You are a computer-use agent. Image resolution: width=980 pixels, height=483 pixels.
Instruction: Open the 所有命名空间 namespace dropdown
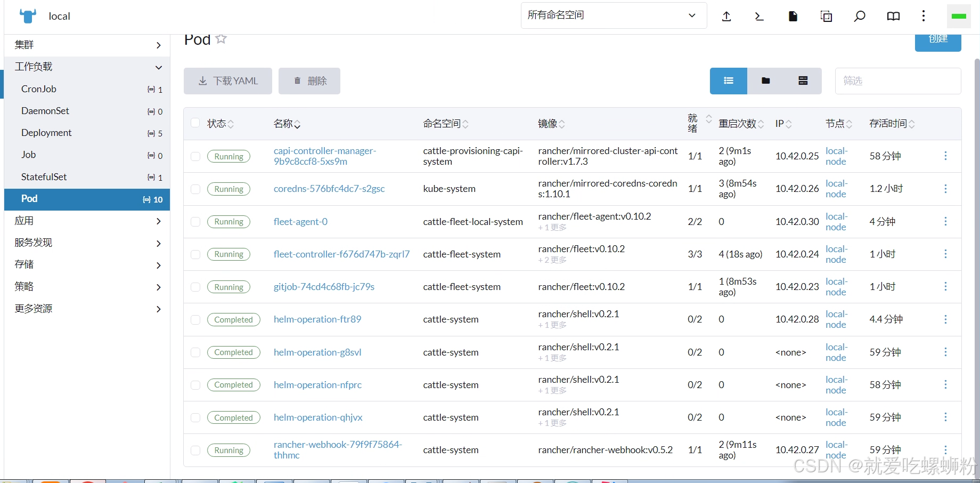tap(614, 15)
